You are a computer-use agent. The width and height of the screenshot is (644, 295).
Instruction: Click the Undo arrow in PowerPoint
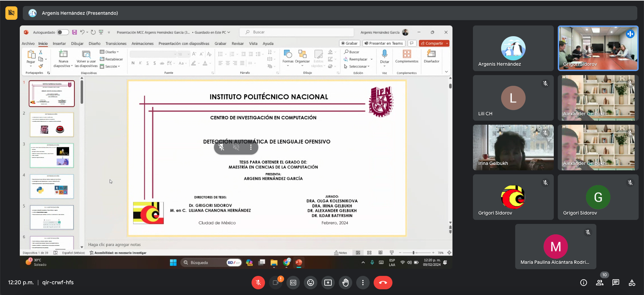(82, 32)
